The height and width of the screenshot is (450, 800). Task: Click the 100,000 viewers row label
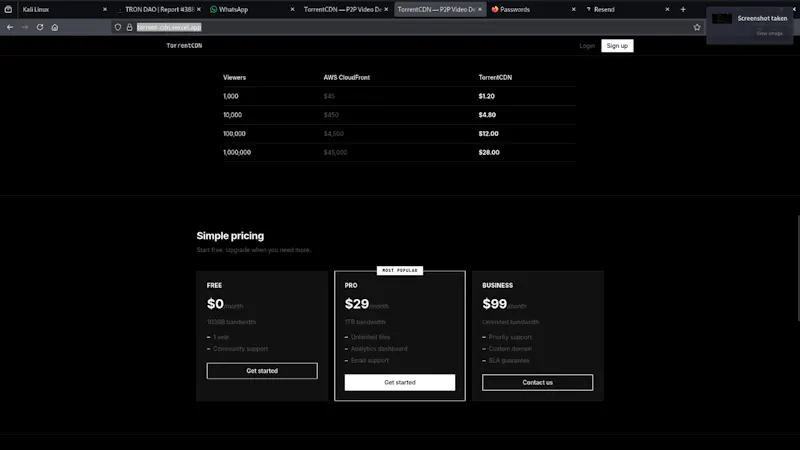pyautogui.click(x=234, y=134)
